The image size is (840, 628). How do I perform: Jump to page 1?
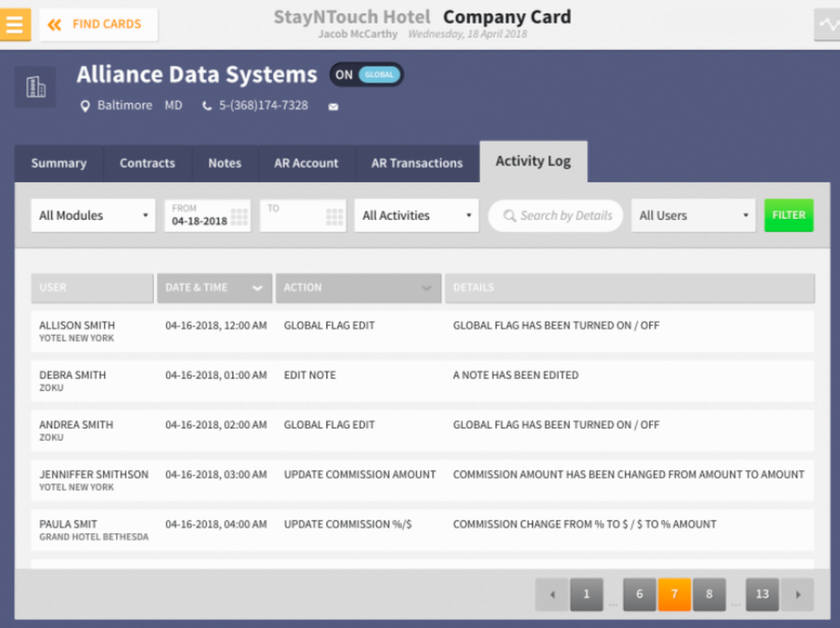coord(586,594)
